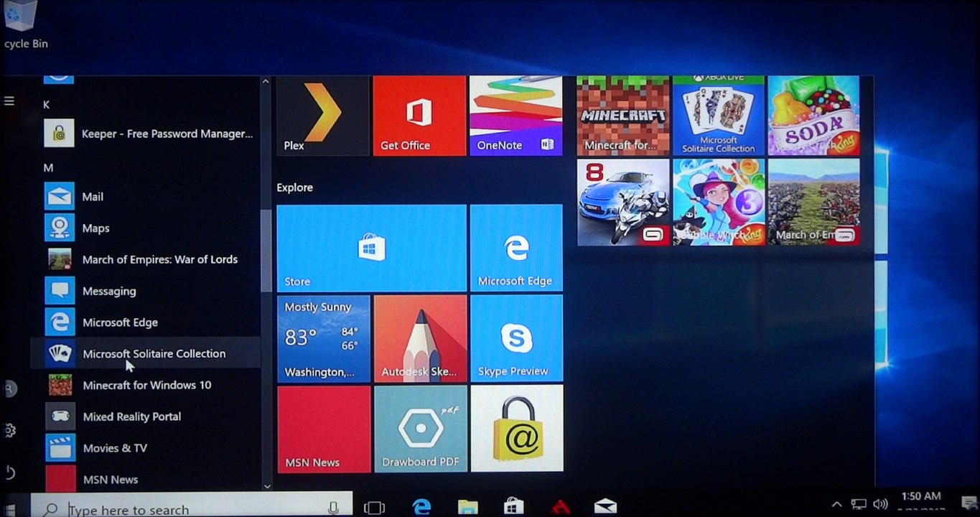
Task: Open Minecraft for Windows 10 in app list
Action: (146, 385)
